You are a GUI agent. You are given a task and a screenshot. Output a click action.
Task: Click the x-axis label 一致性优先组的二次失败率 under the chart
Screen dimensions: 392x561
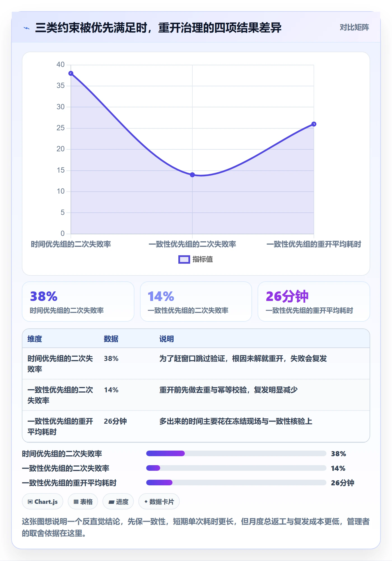click(x=192, y=244)
